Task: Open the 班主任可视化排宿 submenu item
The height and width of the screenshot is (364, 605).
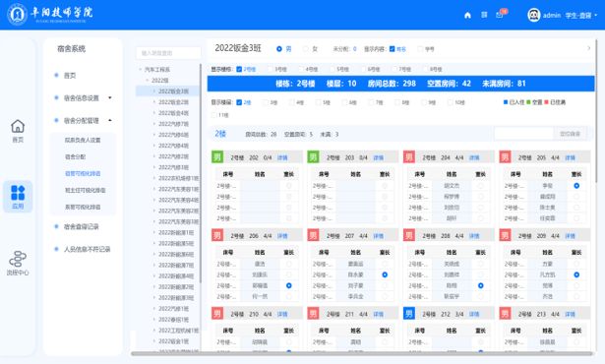Action: pos(85,190)
